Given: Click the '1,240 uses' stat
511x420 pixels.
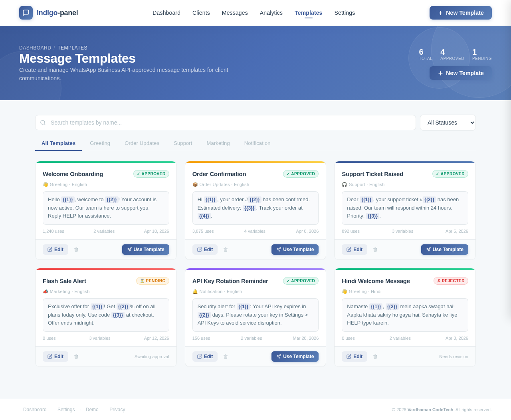Looking at the screenshot, I should 53,231.
